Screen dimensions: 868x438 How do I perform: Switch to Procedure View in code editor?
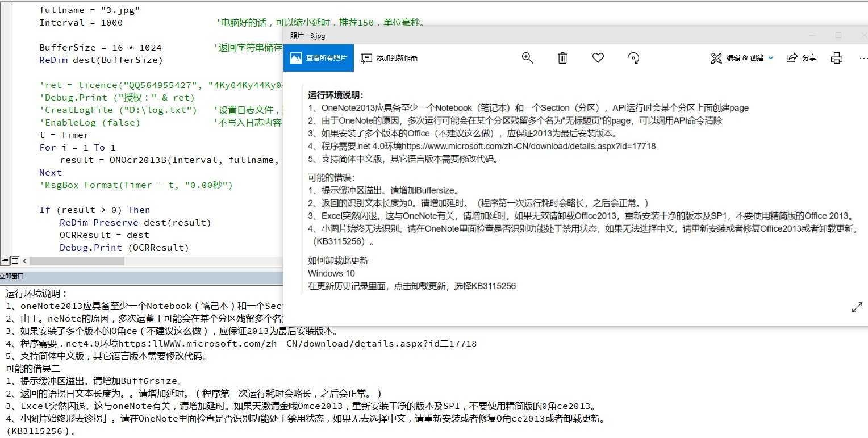click(x=5, y=261)
